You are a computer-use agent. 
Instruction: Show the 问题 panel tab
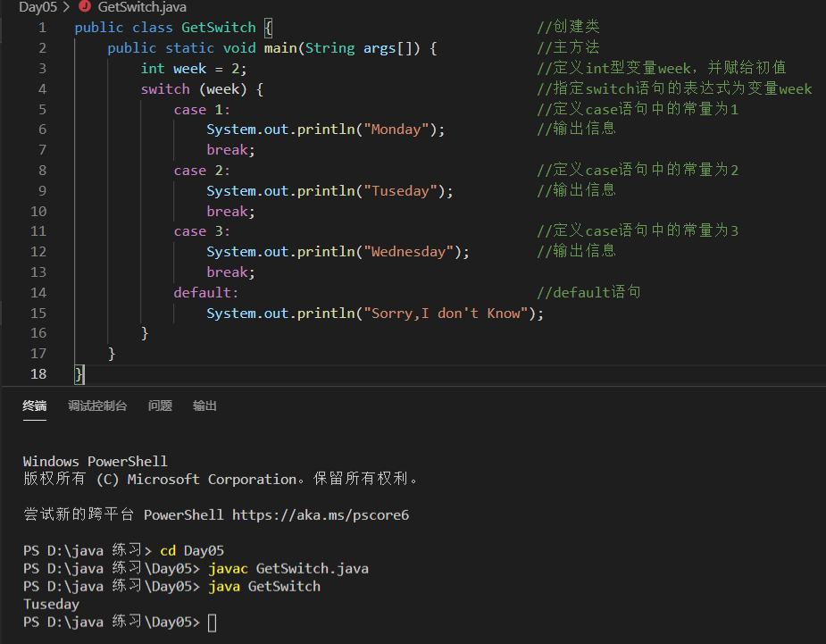(160, 406)
